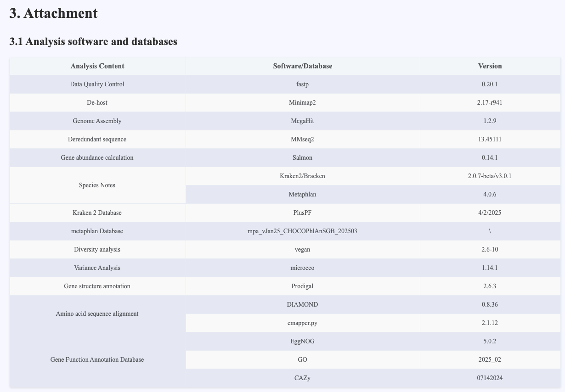Select the Salmon software cell
Viewport: 565px width, 392px height.
(302, 158)
